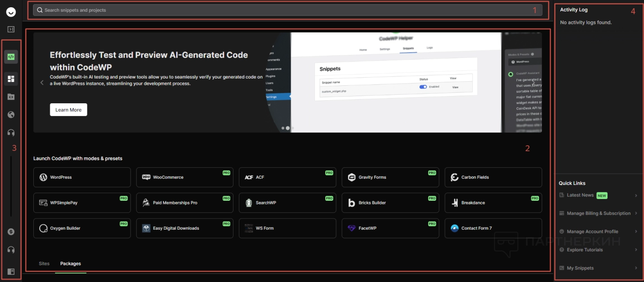Image resolution: width=644 pixels, height=282 pixels.
Task: Toggle the sidebar expand arrow button
Action: tap(11, 29)
